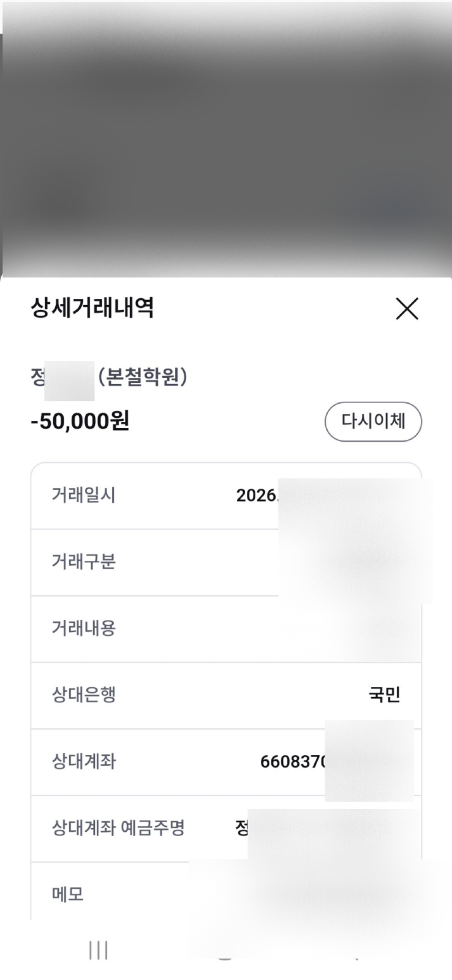Tap the 메모 row label
452x980 pixels.
pos(68,895)
